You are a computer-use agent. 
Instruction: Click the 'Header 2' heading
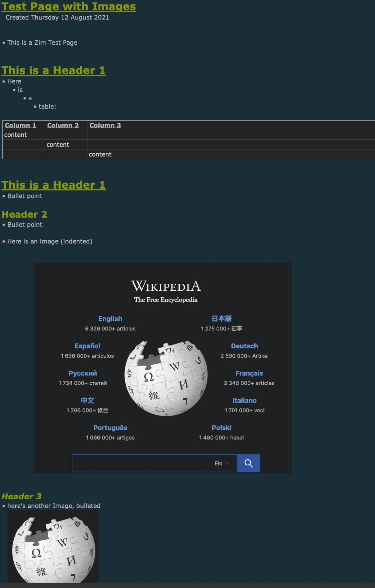tap(24, 214)
